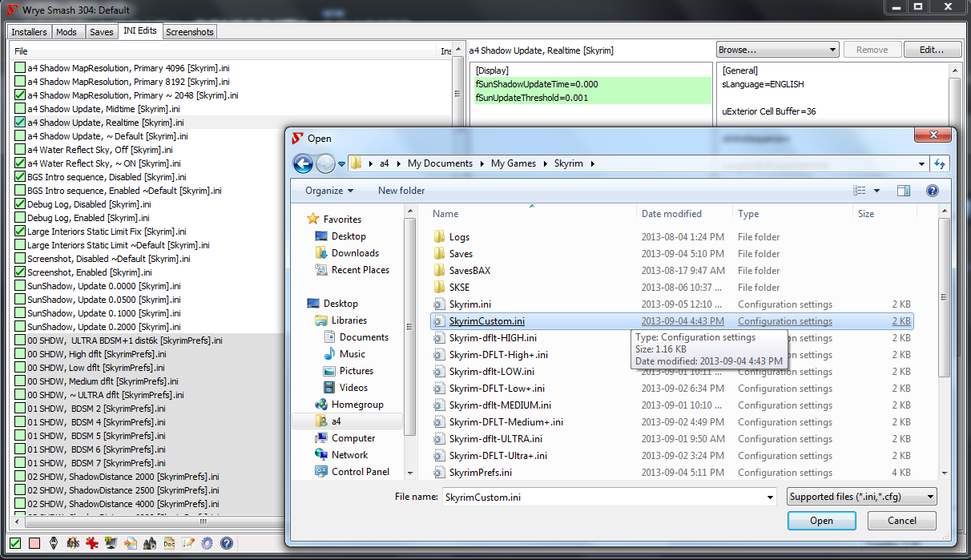Click the figures-with-gear icon in the status bar
This screenshot has height=560, width=971.
point(150,543)
